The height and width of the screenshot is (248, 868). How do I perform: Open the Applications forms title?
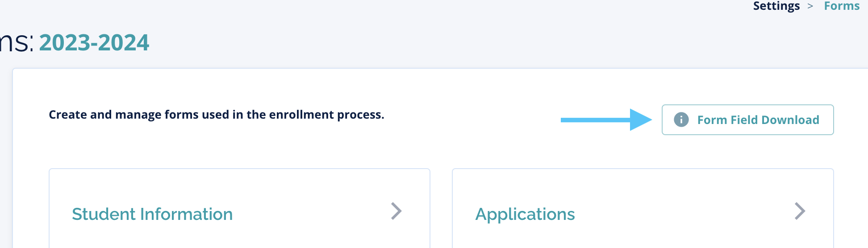click(x=525, y=214)
